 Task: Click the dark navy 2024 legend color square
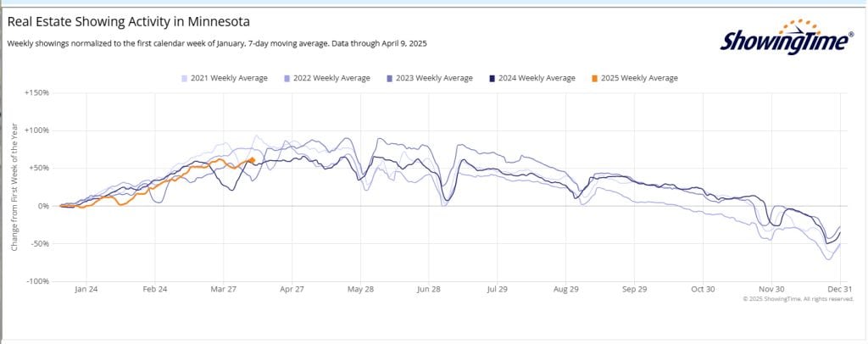pos(492,78)
